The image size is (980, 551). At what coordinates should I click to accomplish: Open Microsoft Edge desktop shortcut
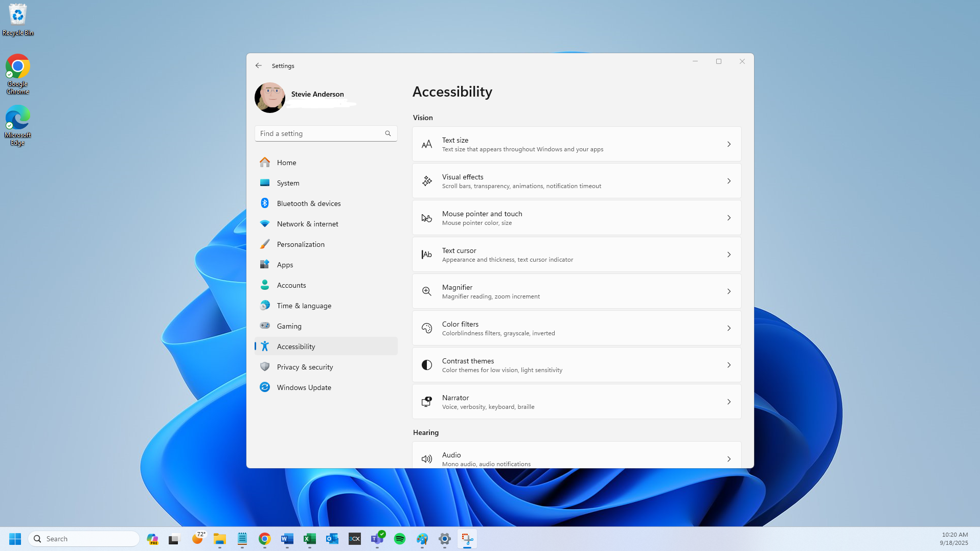coord(18,126)
